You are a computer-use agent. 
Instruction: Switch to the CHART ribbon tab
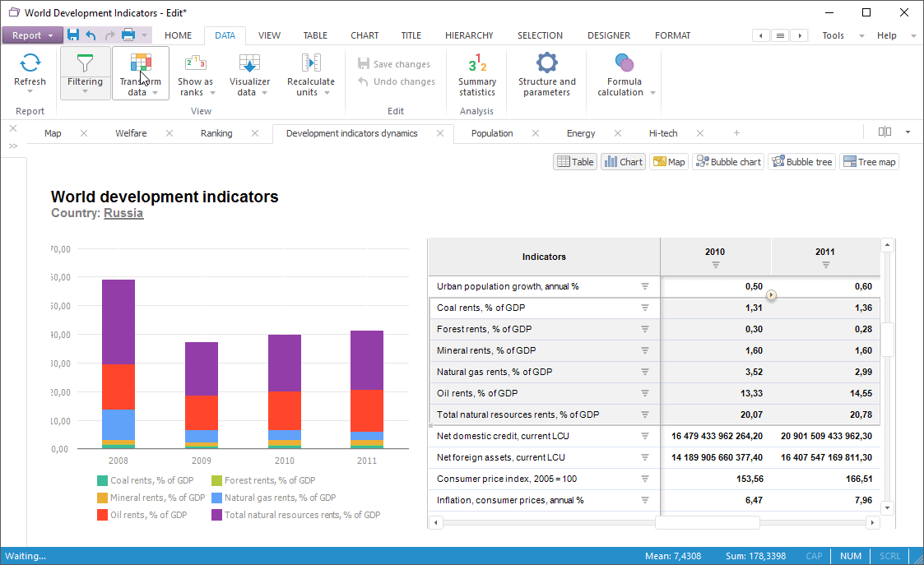point(364,35)
